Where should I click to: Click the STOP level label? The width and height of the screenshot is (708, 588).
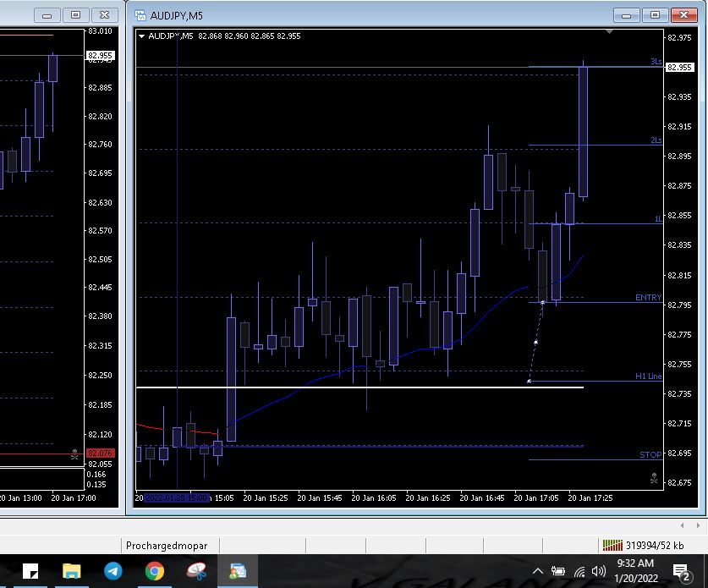[650, 455]
